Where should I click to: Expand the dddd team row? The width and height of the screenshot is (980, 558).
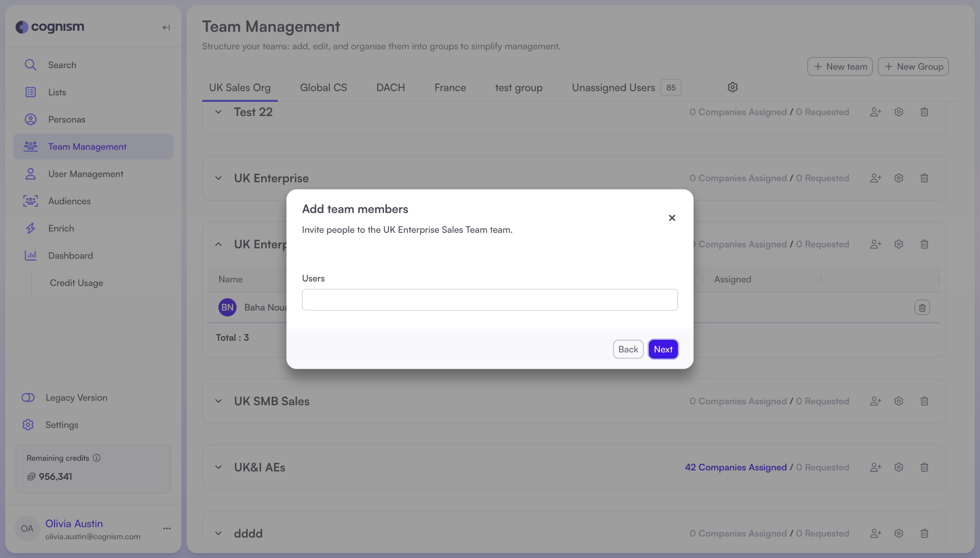(x=218, y=533)
